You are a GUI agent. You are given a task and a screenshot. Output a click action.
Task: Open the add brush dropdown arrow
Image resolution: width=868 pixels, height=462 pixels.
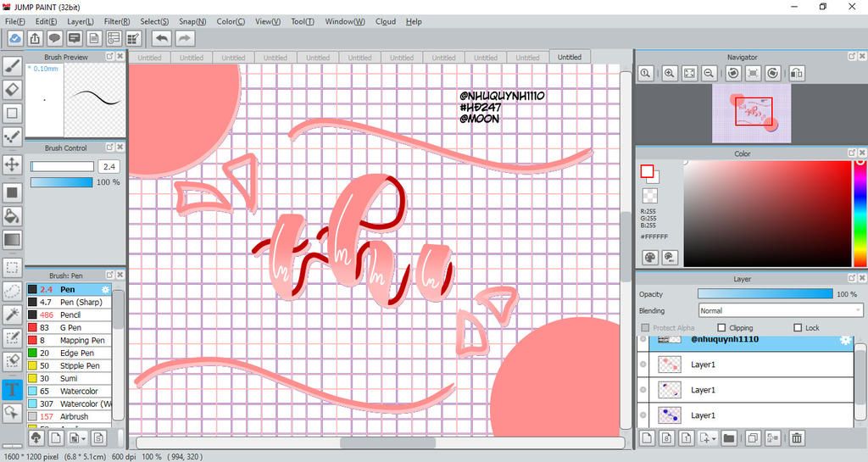coord(84,439)
